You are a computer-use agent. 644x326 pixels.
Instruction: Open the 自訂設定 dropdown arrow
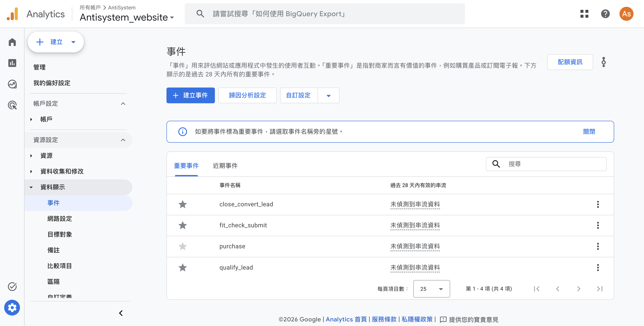coord(329,95)
